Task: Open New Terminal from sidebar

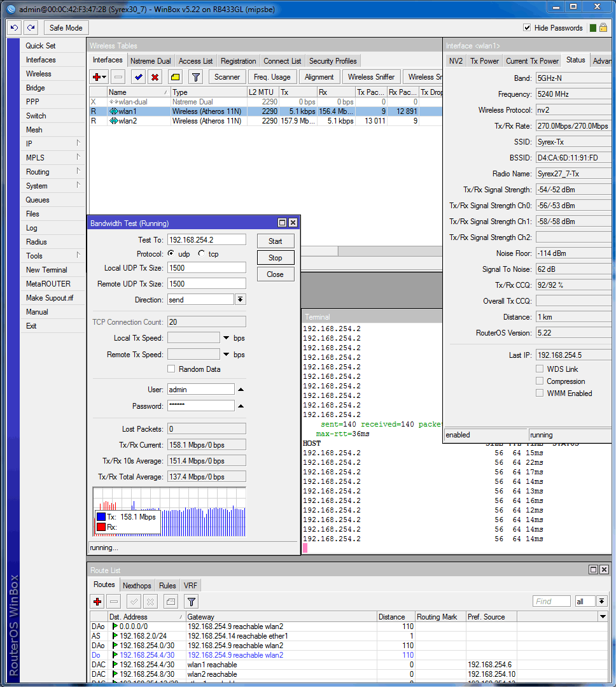Action: click(46, 270)
